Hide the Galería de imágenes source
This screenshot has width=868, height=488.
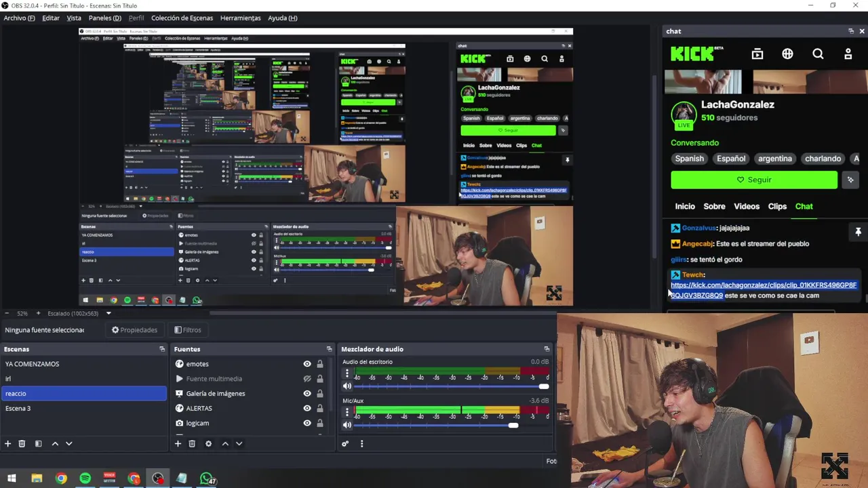click(307, 394)
